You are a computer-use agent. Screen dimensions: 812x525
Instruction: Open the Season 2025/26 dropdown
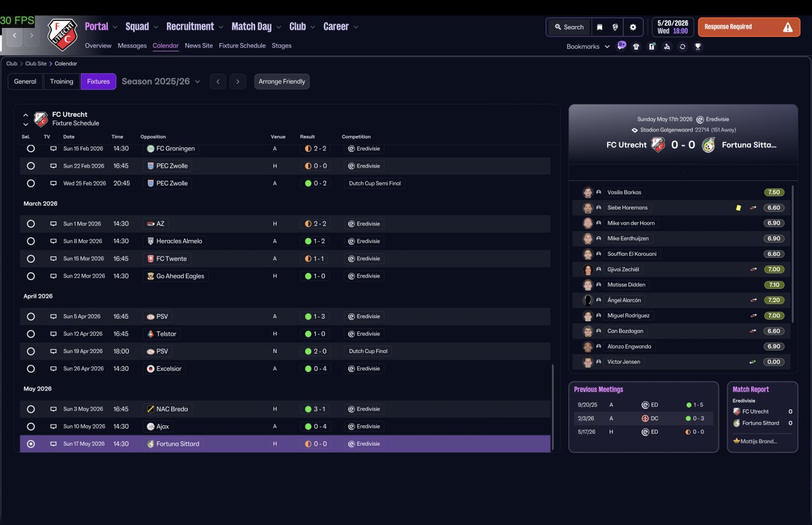point(161,81)
